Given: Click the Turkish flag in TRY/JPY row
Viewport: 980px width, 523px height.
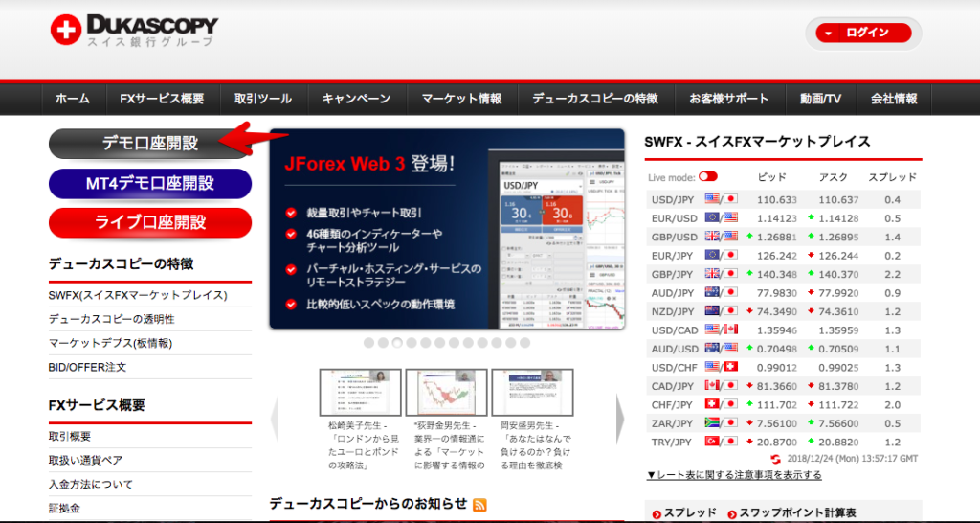Looking at the screenshot, I should tap(712, 441).
